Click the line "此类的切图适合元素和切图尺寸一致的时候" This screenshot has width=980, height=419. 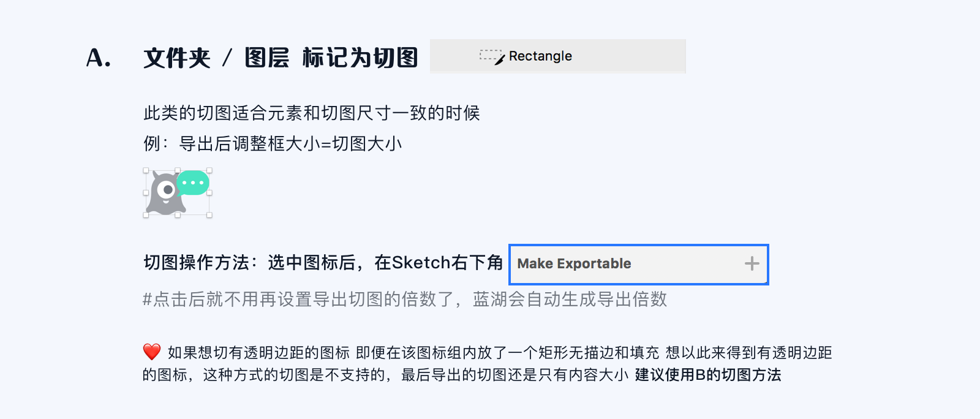click(x=311, y=113)
